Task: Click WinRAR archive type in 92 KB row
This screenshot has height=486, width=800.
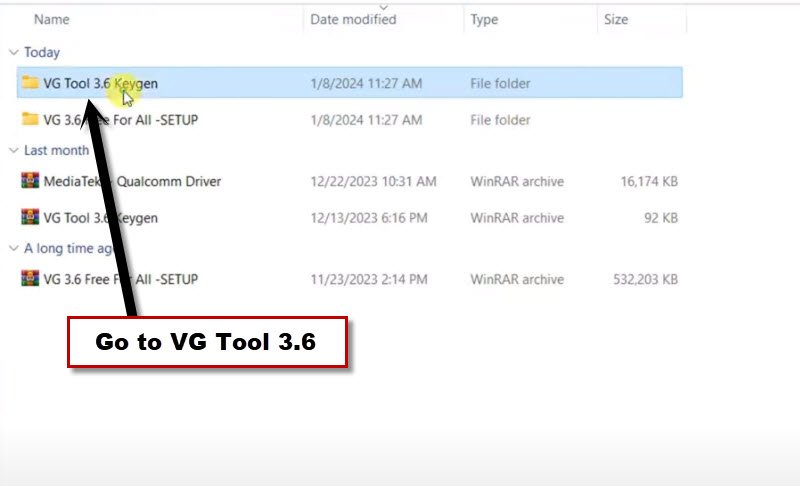Action: point(517,218)
